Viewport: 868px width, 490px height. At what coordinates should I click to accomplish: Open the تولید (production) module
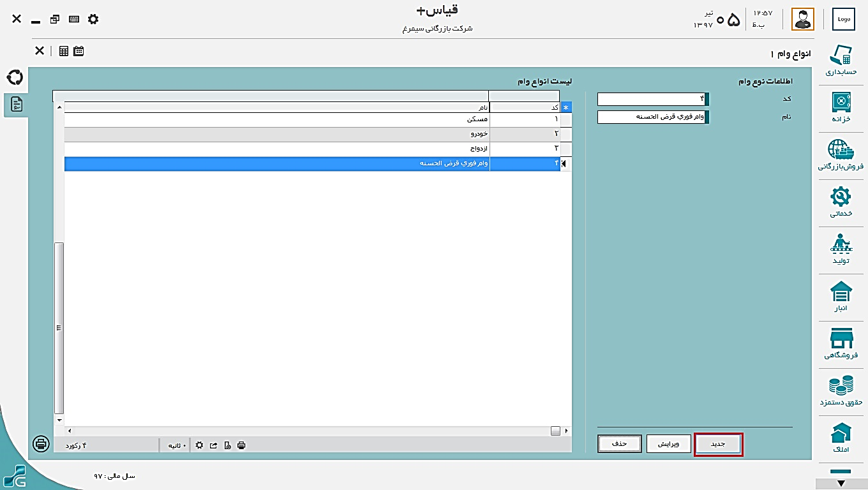click(841, 249)
